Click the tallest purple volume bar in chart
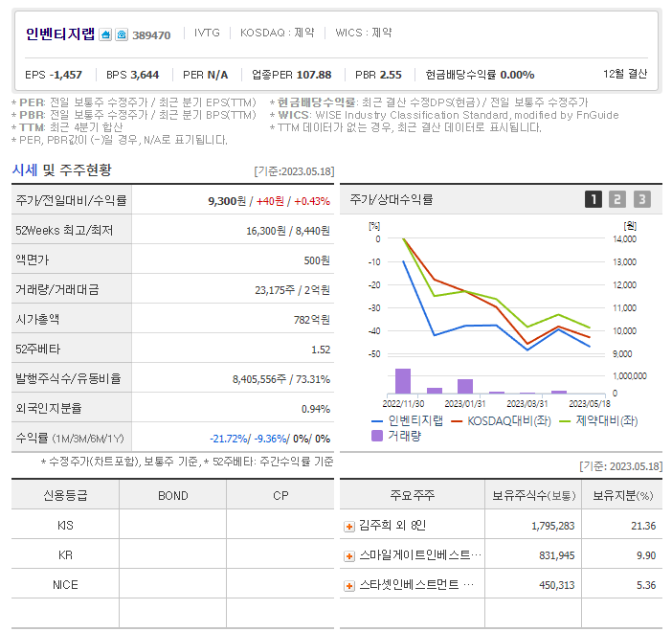This screenshot has width=672, height=632. (x=403, y=381)
